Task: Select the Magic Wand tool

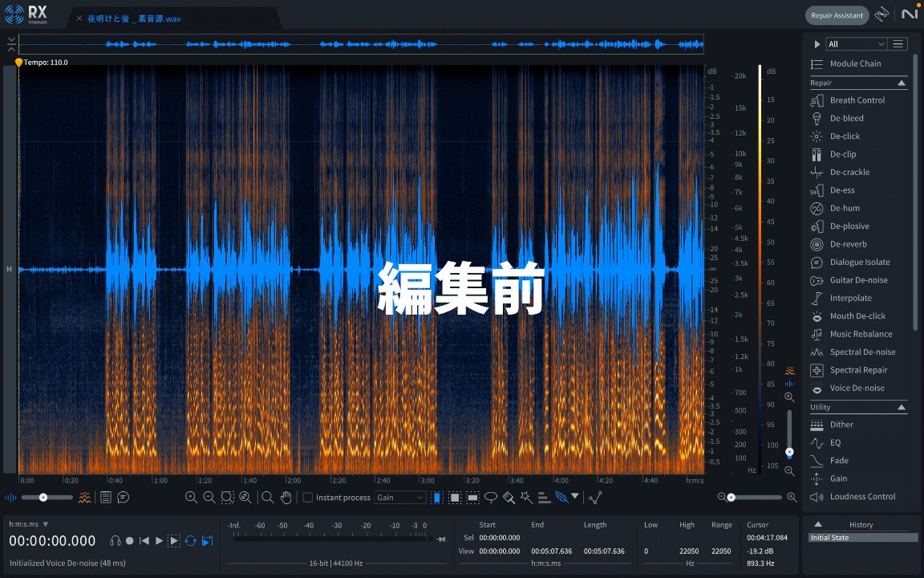Action: [x=526, y=498]
